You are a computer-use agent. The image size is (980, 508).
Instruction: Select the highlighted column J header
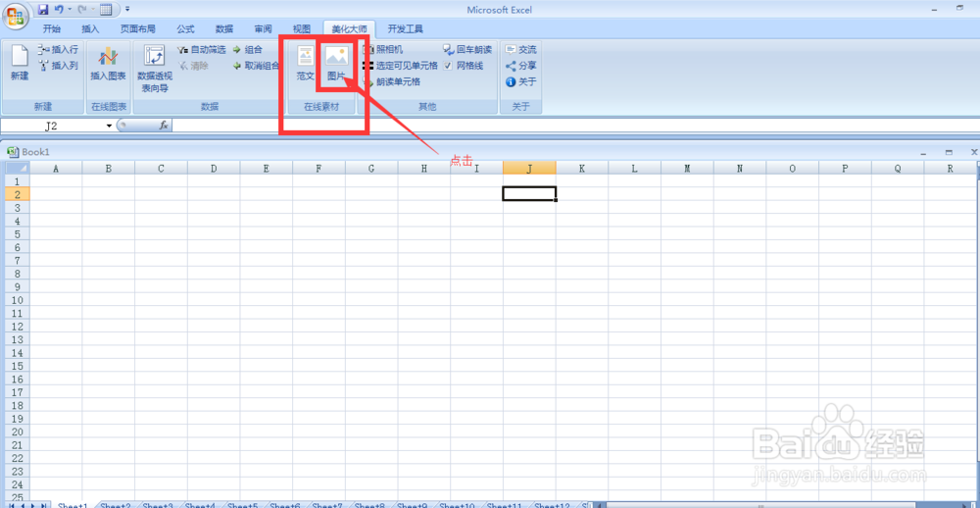click(529, 169)
